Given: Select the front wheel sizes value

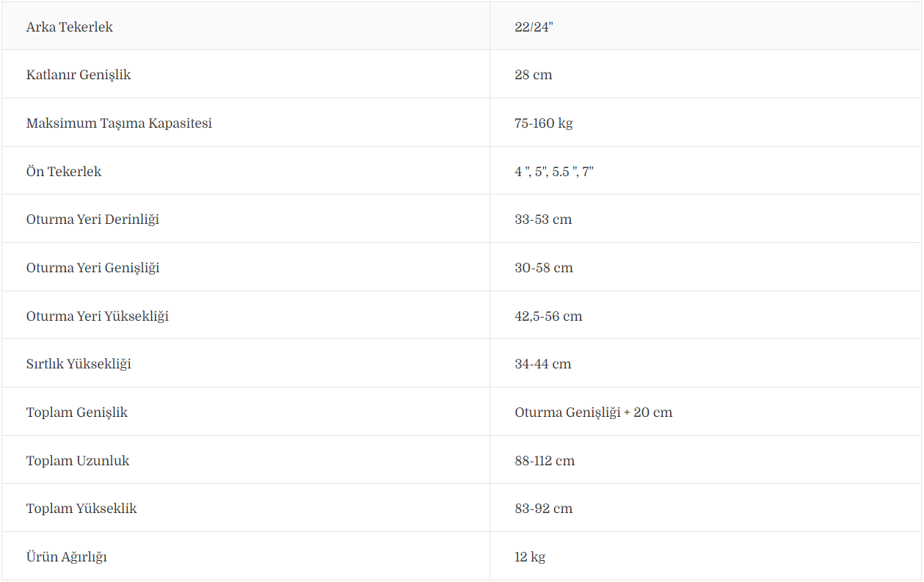Looking at the screenshot, I should (554, 172).
